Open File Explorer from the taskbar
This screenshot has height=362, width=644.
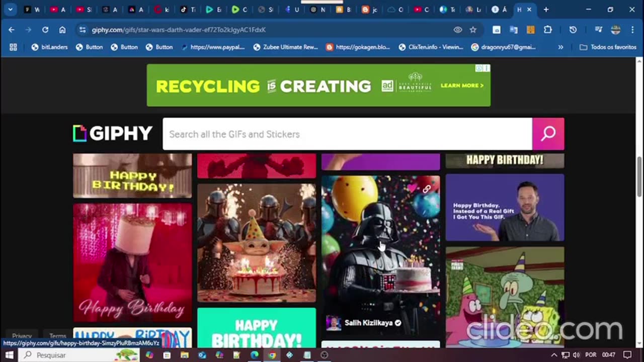[185, 355]
